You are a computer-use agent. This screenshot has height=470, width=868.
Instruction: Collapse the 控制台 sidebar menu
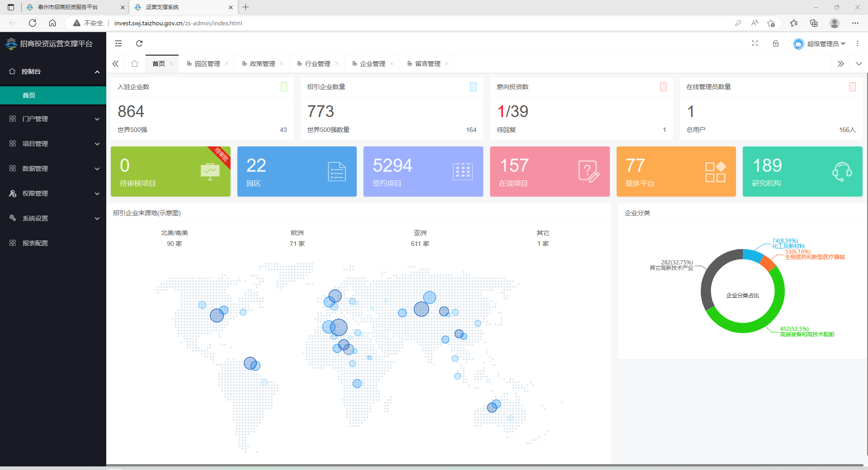53,71
